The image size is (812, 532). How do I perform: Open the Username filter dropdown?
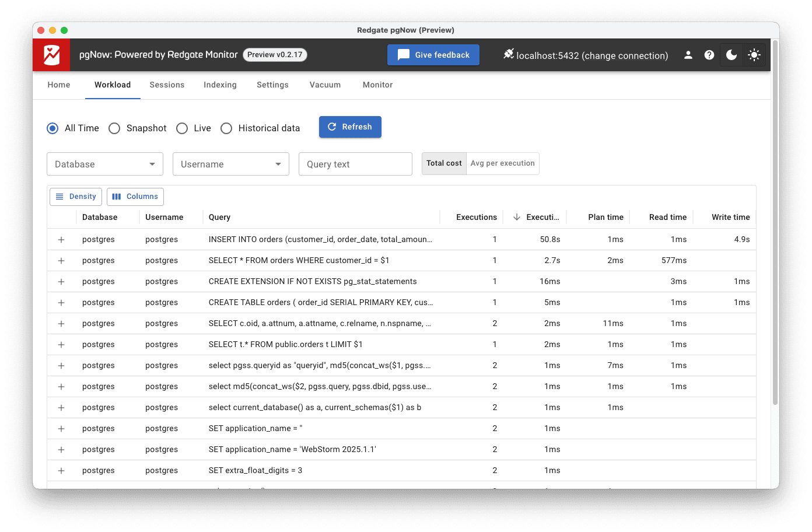click(x=230, y=164)
